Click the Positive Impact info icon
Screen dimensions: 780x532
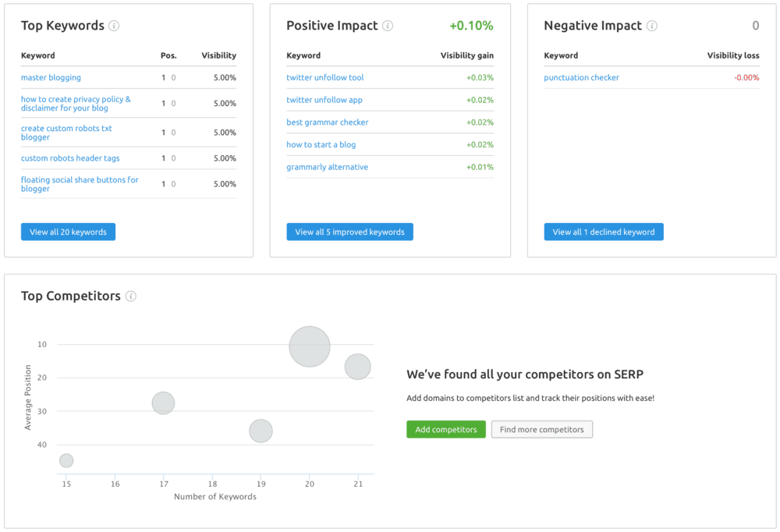387,25
